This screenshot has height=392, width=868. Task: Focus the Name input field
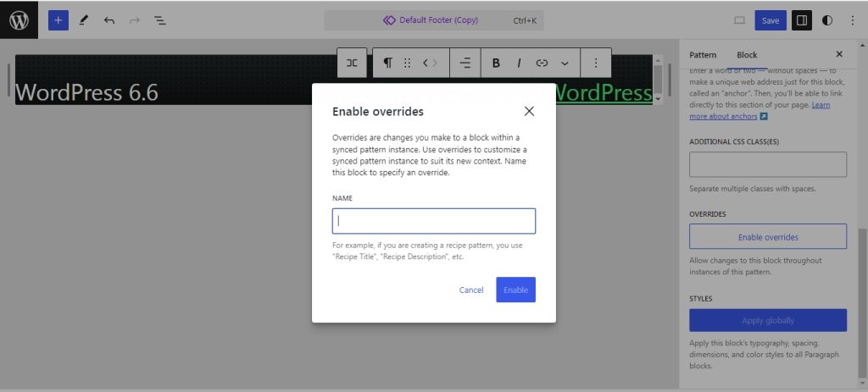tap(433, 221)
